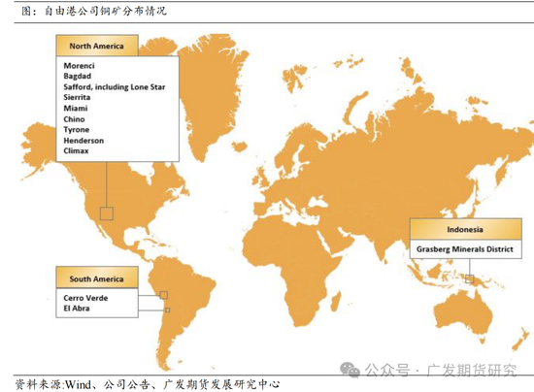Select Grasberg Minerals District text
The height and width of the screenshot is (392, 534).
pyautogui.click(x=465, y=249)
